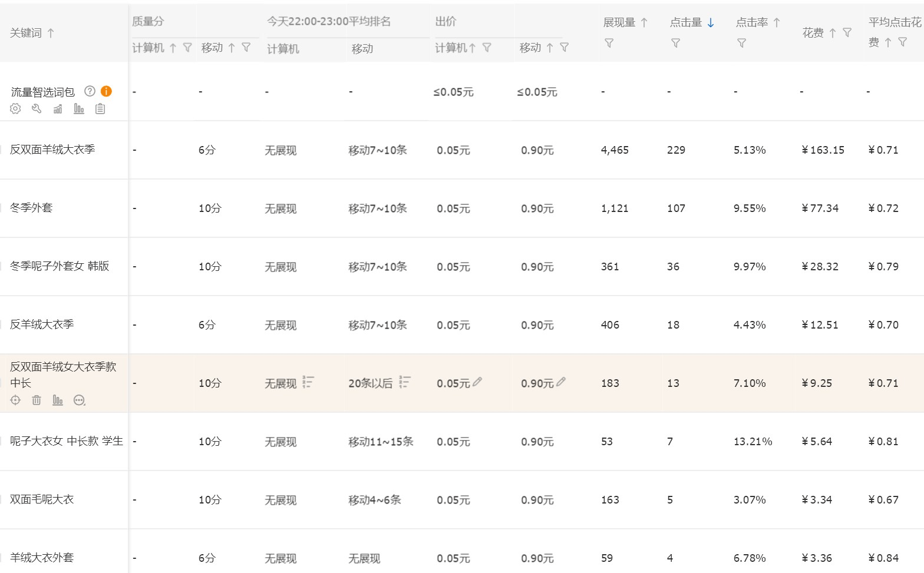Edit mobile bid 0.90元 pencil in highlighted row
The image size is (924, 573).
tap(561, 382)
